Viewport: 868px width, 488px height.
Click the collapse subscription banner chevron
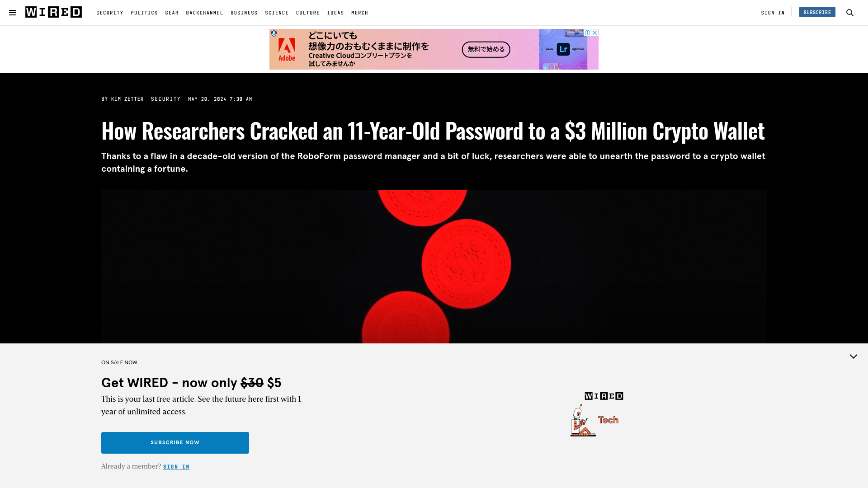[x=854, y=357]
